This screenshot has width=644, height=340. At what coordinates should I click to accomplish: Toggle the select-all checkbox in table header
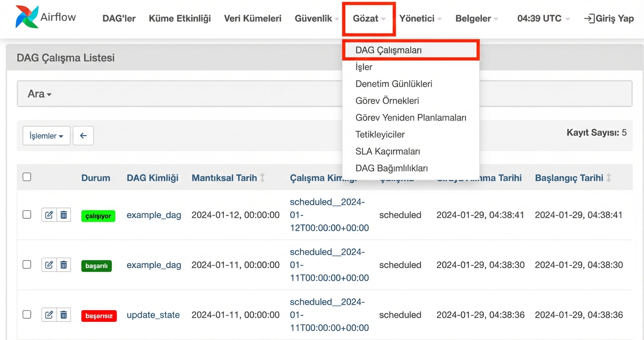tap(27, 177)
